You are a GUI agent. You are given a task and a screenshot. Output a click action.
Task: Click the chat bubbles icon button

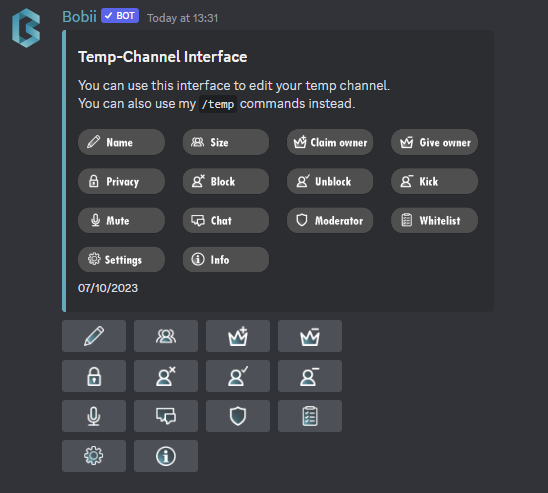tap(166, 416)
